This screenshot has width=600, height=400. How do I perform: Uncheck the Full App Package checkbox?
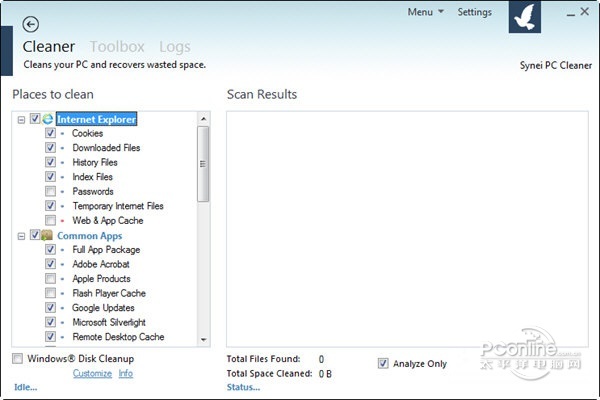click(50, 250)
